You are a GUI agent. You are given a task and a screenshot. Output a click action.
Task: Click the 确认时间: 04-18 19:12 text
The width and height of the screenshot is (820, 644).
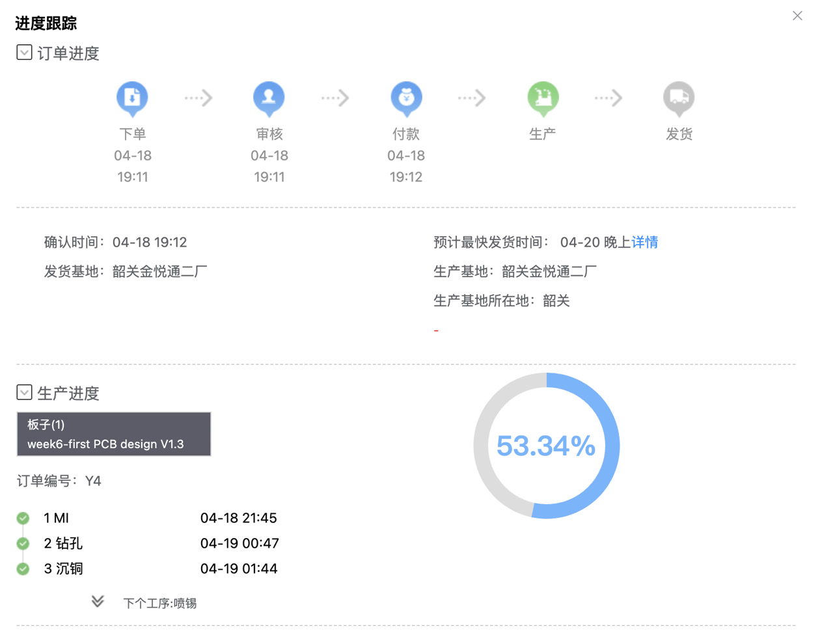point(116,243)
